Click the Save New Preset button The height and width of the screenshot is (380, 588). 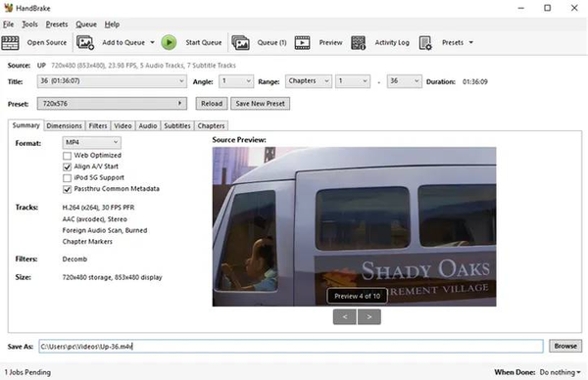click(261, 104)
